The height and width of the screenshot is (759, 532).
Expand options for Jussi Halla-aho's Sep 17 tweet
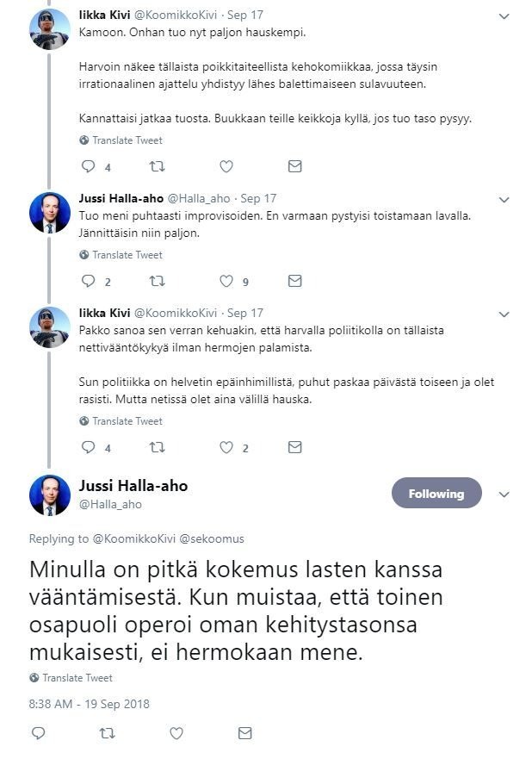(504, 199)
